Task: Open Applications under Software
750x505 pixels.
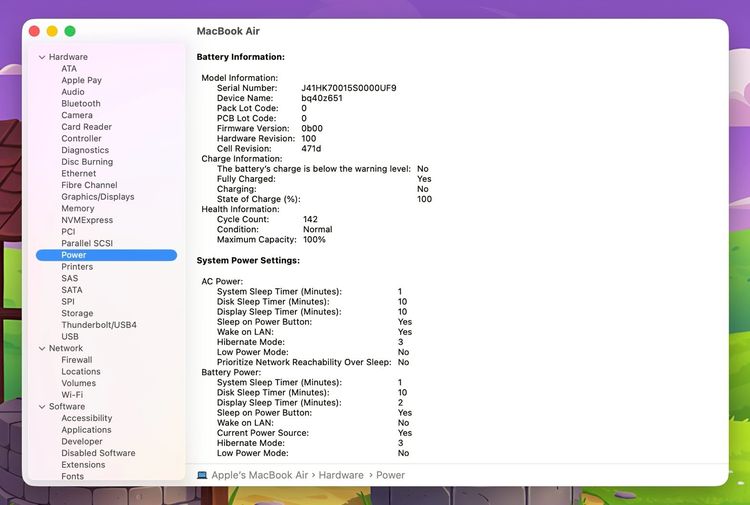Action: coord(86,430)
